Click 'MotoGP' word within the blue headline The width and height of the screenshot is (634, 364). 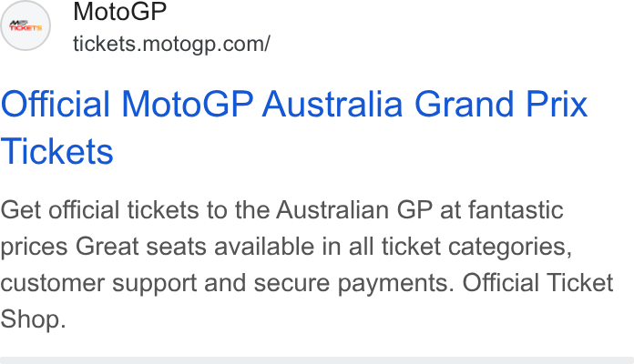coord(188,105)
